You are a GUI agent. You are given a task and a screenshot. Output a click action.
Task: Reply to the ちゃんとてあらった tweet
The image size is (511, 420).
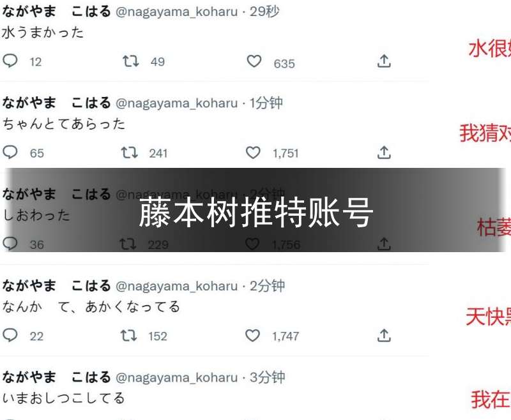pos(10,153)
